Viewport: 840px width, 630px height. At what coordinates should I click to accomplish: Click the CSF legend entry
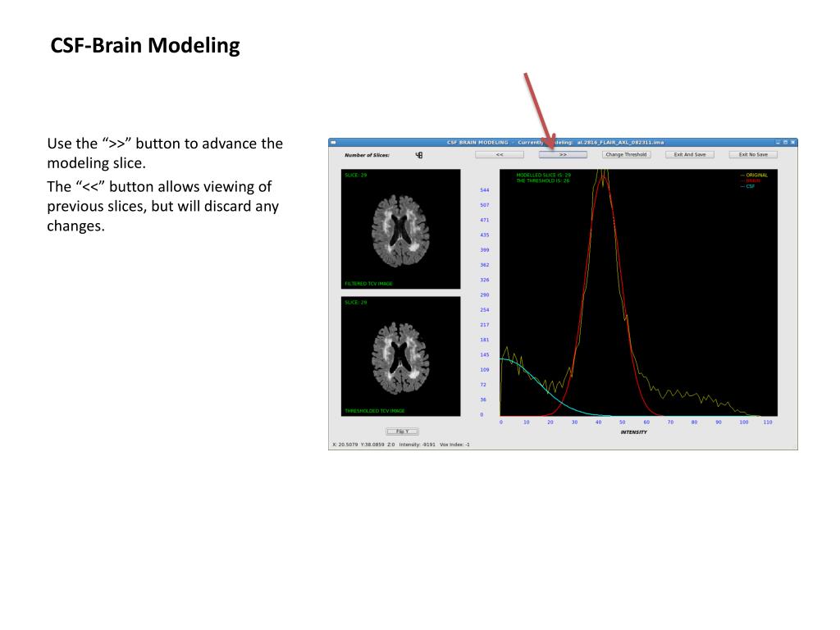point(748,186)
